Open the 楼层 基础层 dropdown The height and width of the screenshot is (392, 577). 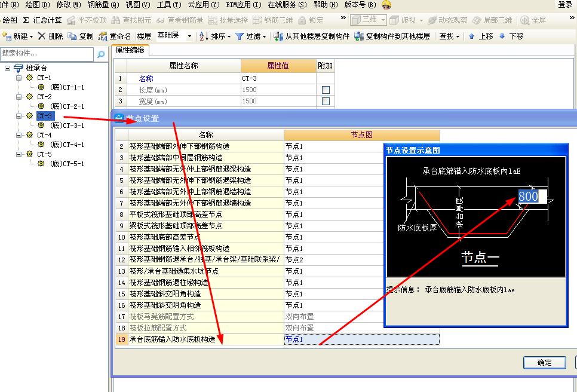coord(189,36)
